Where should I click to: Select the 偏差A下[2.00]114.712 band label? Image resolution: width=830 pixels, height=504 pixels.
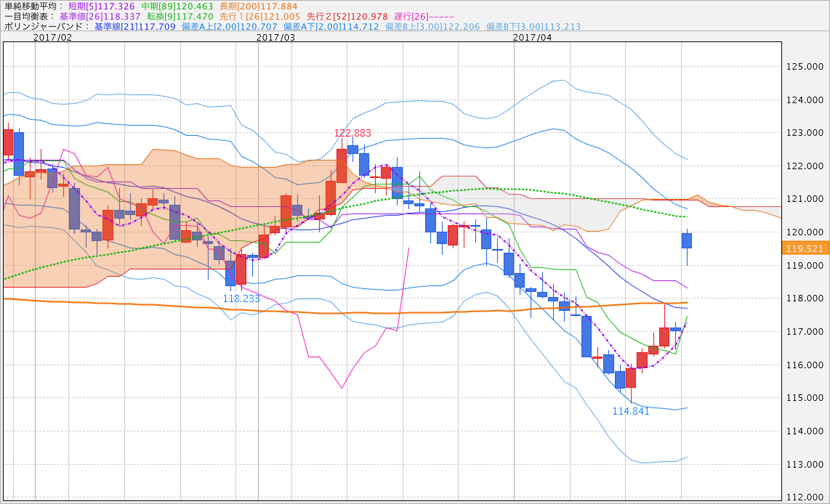tap(331, 27)
